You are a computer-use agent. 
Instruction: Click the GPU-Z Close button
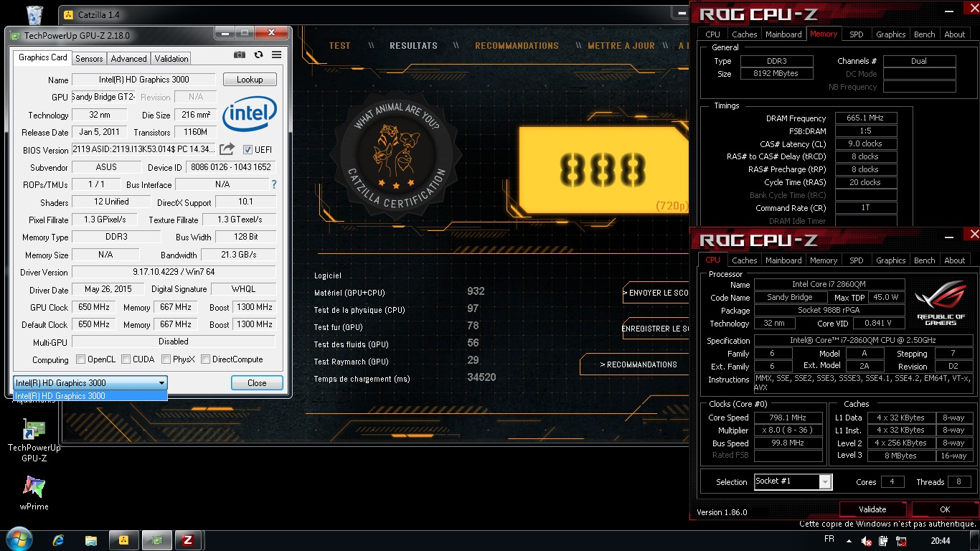click(x=257, y=382)
